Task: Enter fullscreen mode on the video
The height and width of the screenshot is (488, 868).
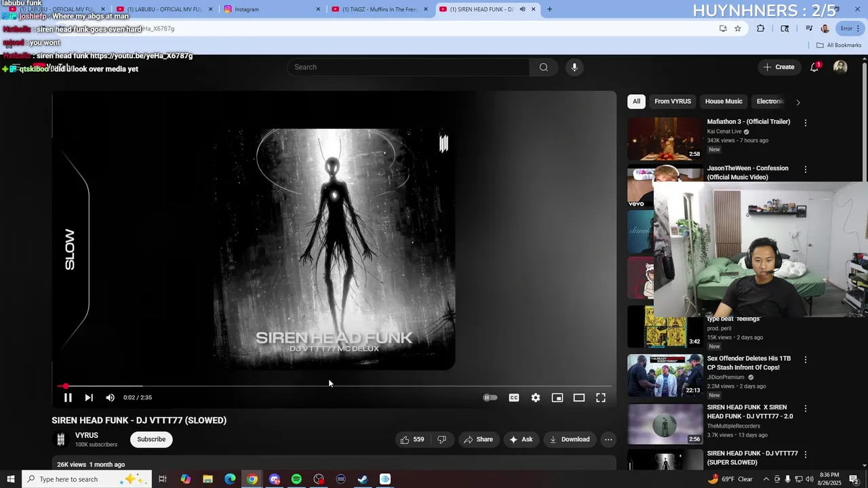Action: pyautogui.click(x=601, y=398)
